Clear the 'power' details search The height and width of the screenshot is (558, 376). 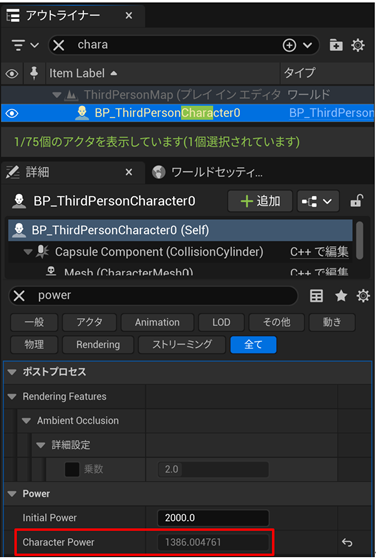pyautogui.click(x=19, y=295)
